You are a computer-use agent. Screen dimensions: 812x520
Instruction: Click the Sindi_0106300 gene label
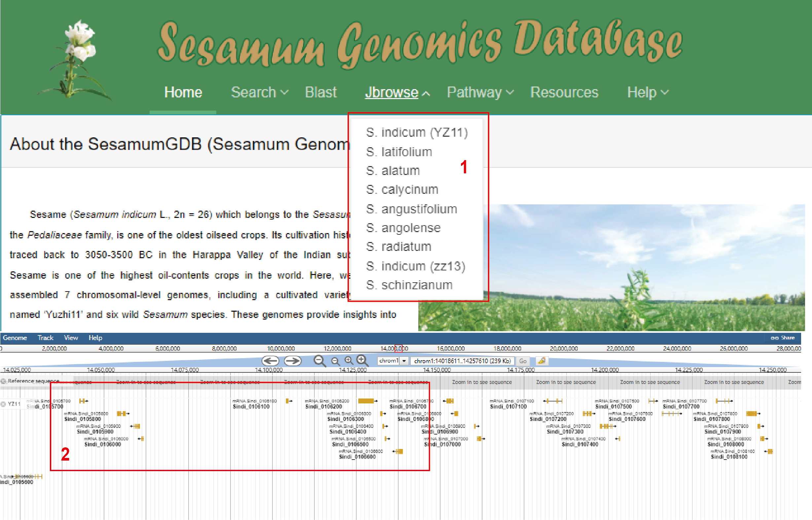point(345,419)
